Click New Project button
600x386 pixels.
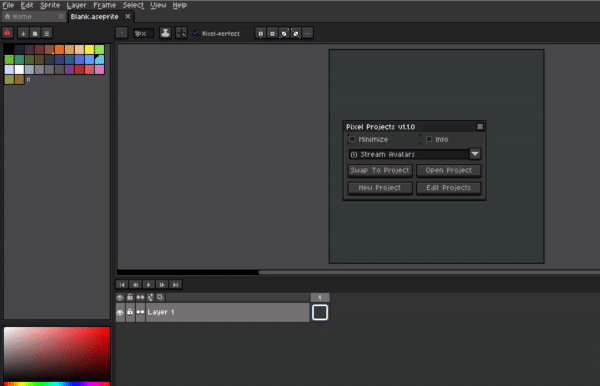click(x=380, y=188)
